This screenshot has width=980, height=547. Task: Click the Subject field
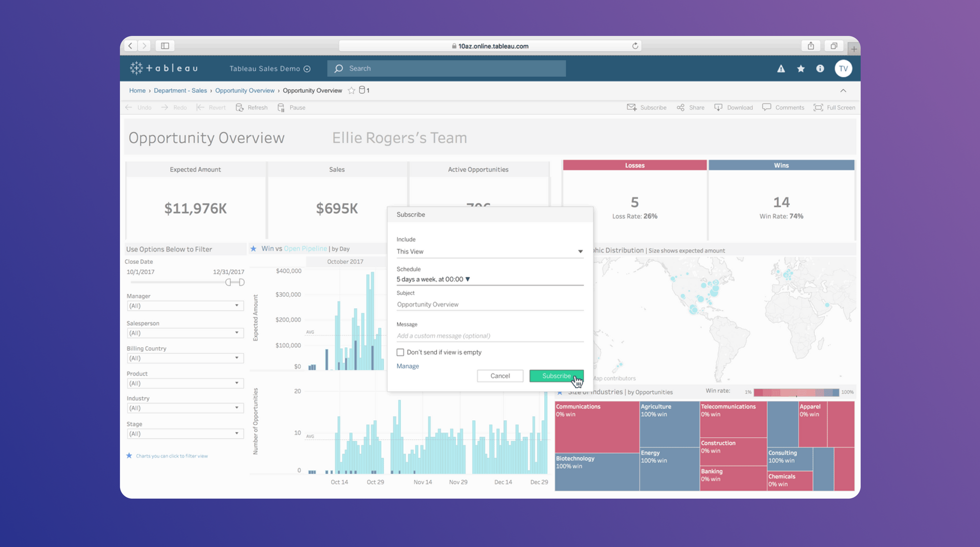tap(490, 305)
